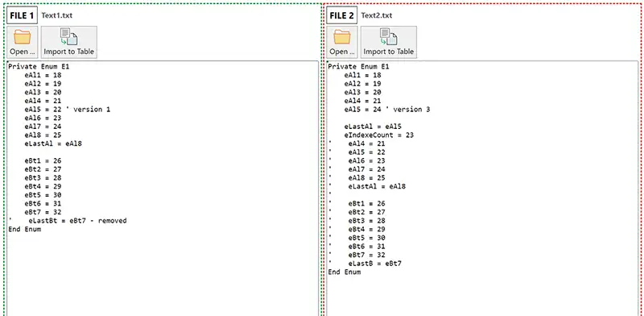Screen dimensions: 644x316
Task: Click 'eIndexeCount = 23' line
Action: (379, 135)
